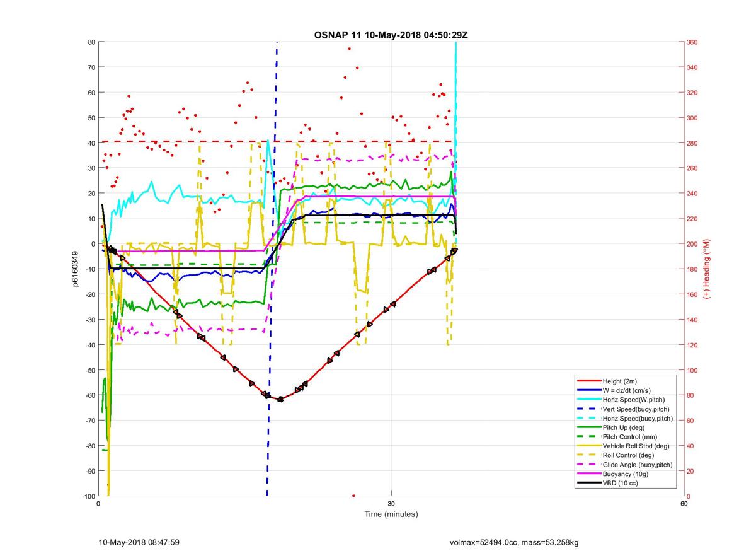756x558 pixels.
Task: Click the 'Horiz Speed(W,pitch)' legend label
Action: coord(634,400)
